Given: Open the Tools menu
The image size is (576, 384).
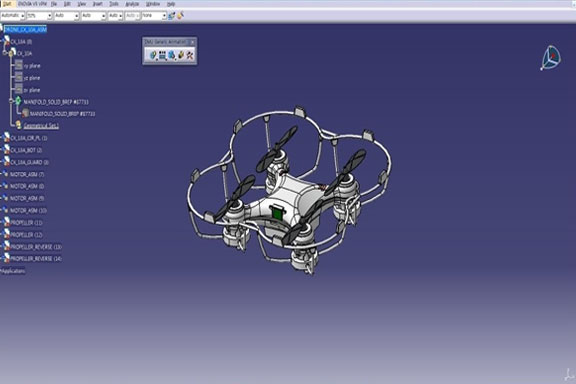Looking at the screenshot, I should click(x=114, y=4).
